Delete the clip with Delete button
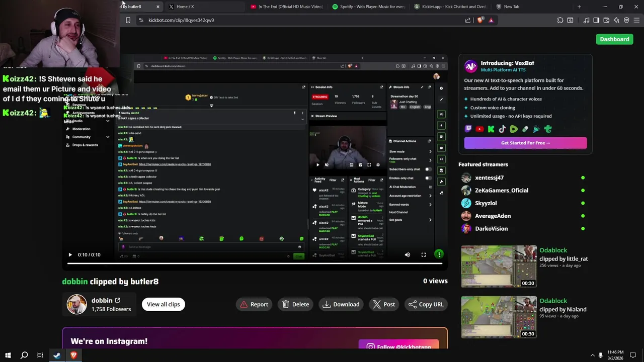 (296, 304)
